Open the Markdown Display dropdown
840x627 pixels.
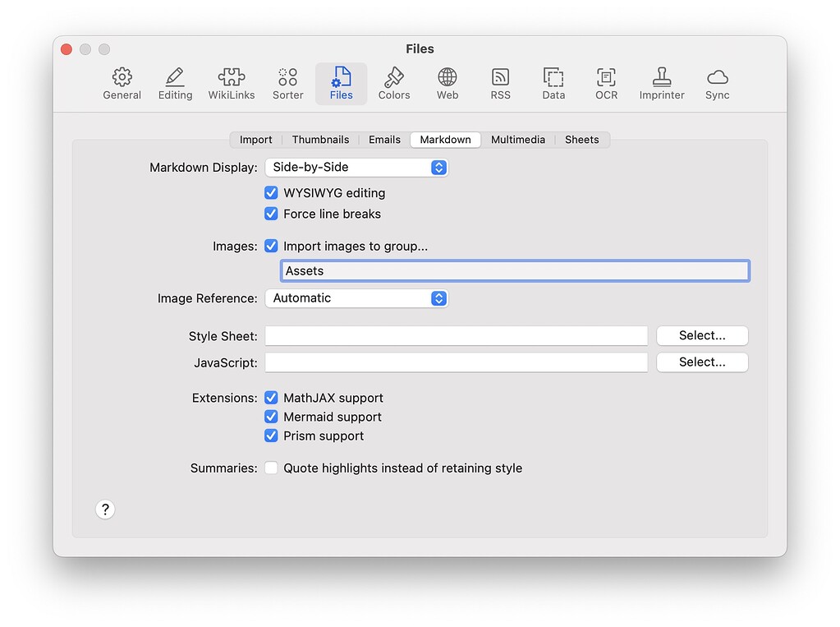click(x=356, y=167)
